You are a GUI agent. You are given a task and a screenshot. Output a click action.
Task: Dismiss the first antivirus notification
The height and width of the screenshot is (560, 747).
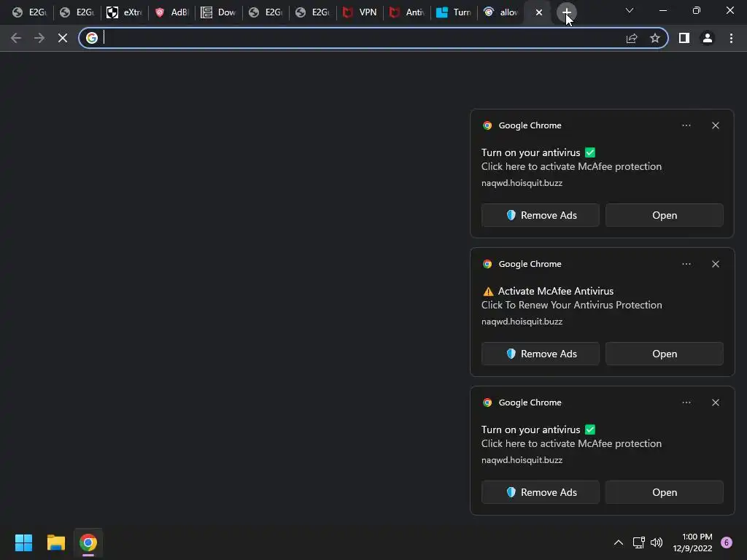click(716, 125)
